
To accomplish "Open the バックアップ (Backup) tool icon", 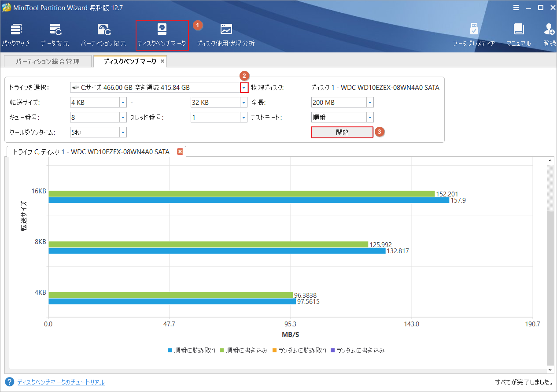I will coord(15,30).
